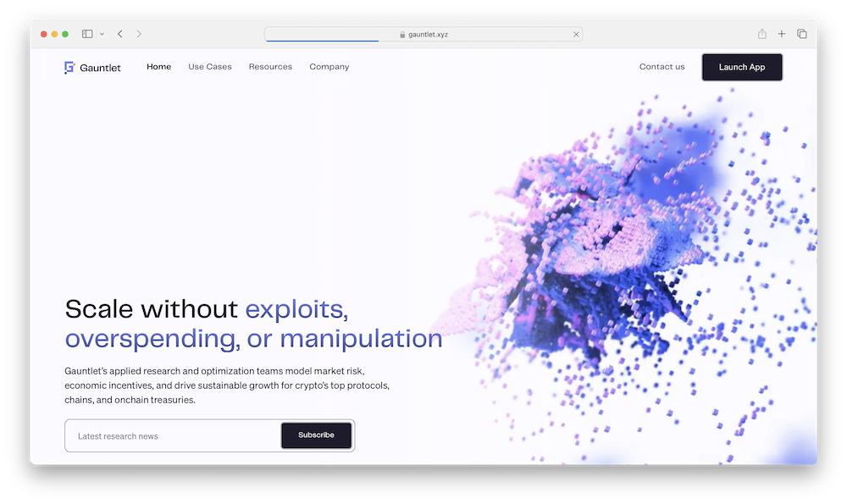Click the paragraph starting 'Gauntlet's applied research'

coord(227,385)
